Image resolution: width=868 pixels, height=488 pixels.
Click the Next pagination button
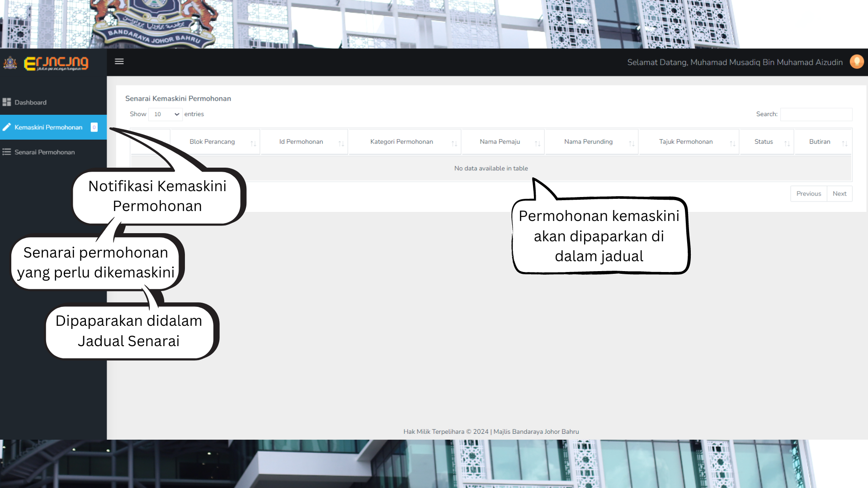tap(839, 193)
